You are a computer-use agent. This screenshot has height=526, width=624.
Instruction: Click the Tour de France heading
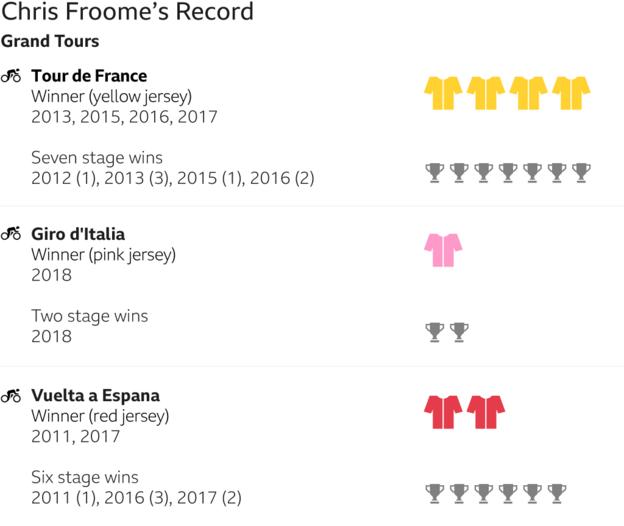[x=89, y=76]
